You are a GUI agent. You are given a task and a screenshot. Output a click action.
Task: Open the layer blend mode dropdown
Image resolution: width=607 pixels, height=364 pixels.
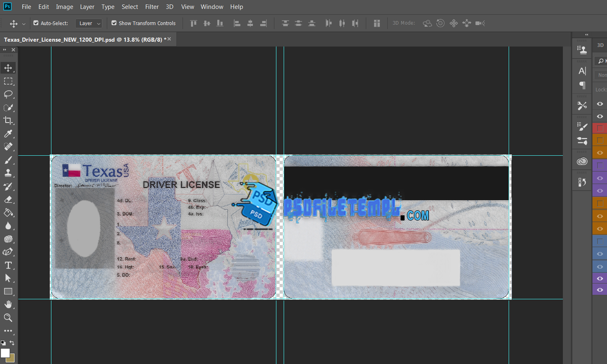point(601,75)
